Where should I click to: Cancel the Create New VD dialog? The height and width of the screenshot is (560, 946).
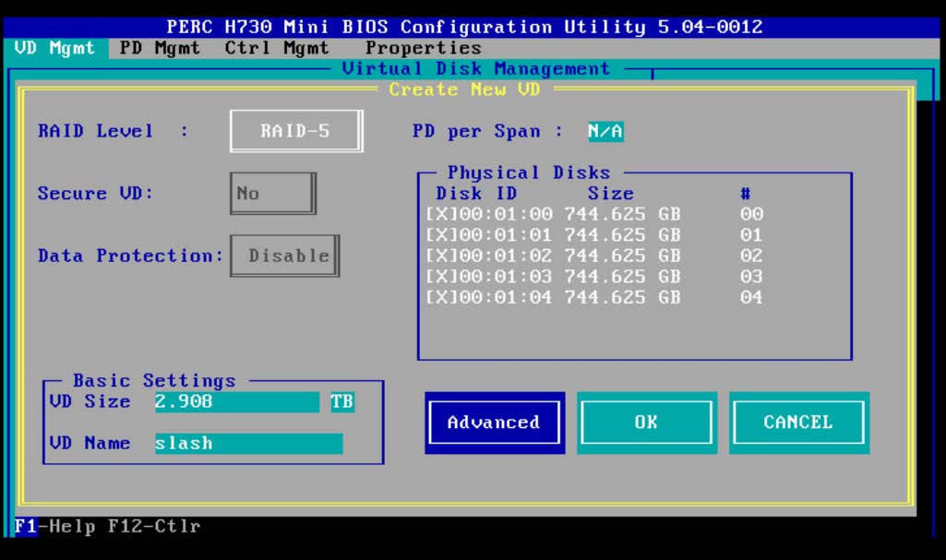(798, 423)
